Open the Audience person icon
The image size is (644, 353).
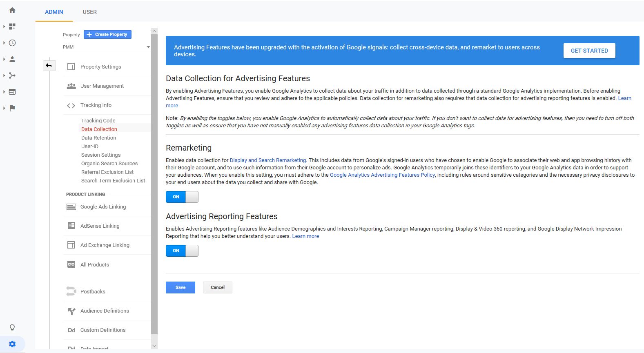(x=12, y=59)
